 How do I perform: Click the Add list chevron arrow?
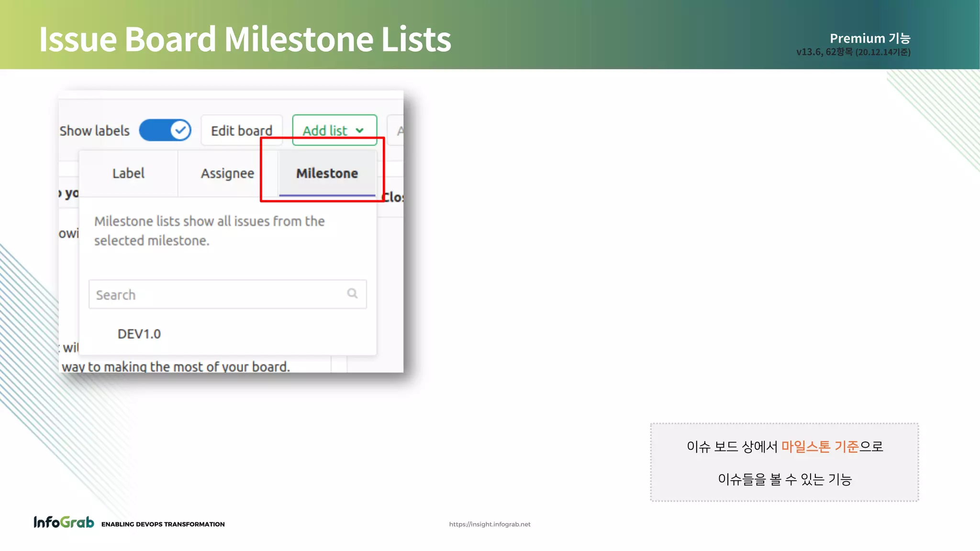360,131
